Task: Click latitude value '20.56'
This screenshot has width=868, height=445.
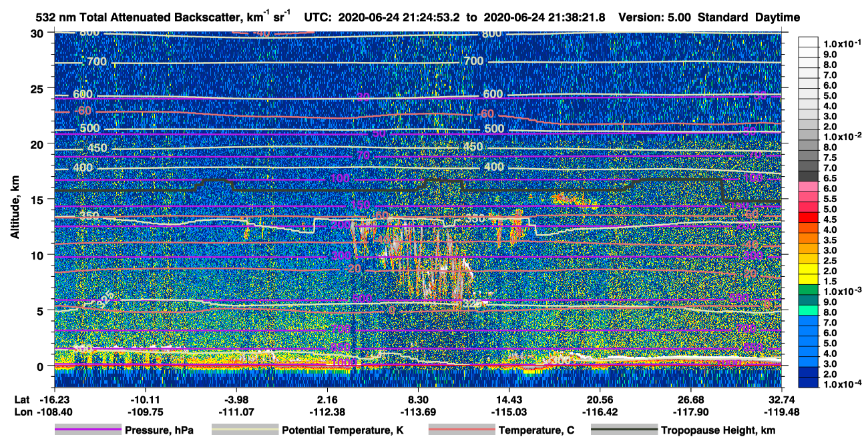Action: pos(600,399)
